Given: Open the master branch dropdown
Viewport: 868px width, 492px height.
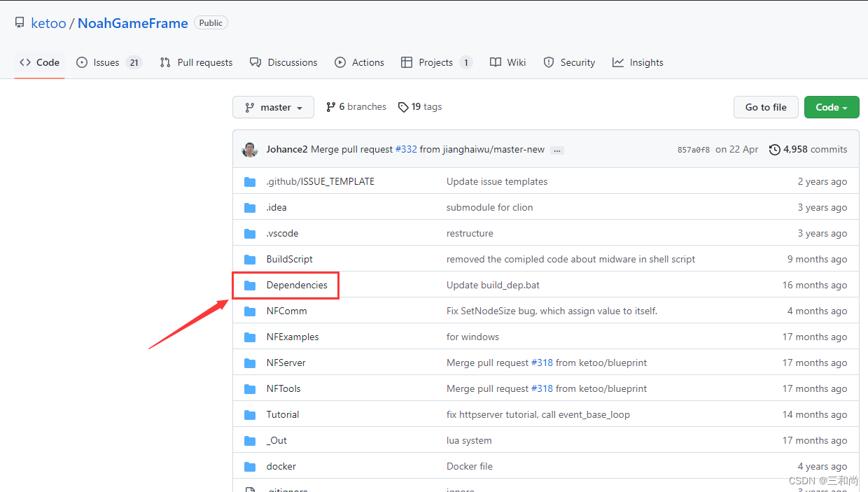Looking at the screenshot, I should pyautogui.click(x=273, y=107).
